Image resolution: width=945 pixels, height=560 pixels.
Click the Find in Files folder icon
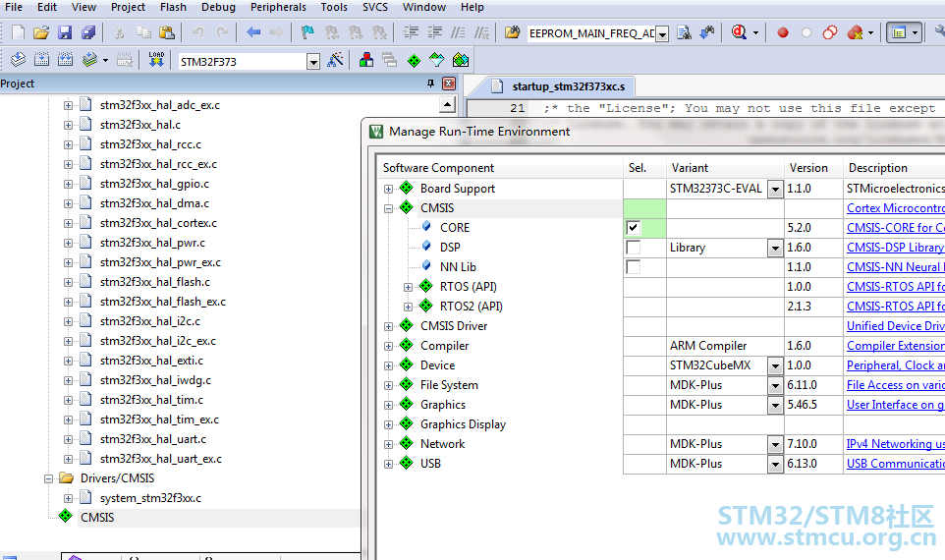coord(512,32)
